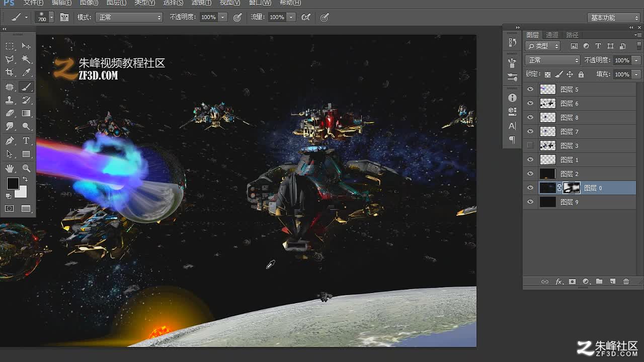Screen dimensions: 644x362
Task: Open the layer filter type dropdown
Action: [543, 46]
